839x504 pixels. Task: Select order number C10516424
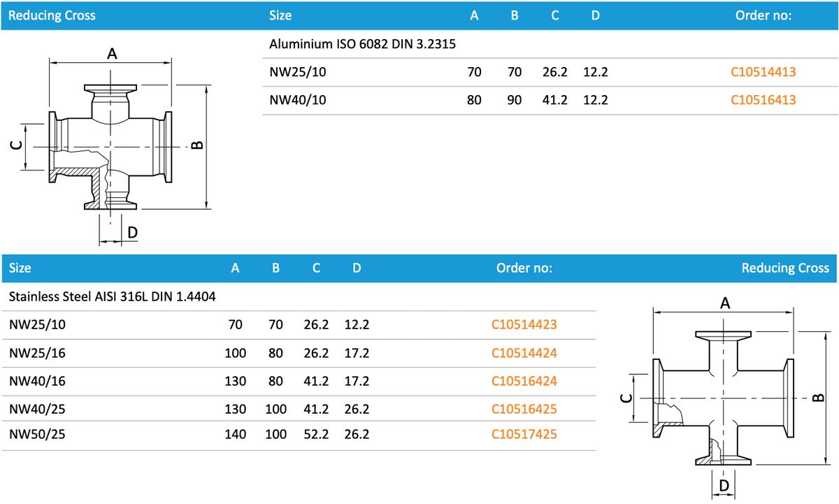(x=524, y=381)
